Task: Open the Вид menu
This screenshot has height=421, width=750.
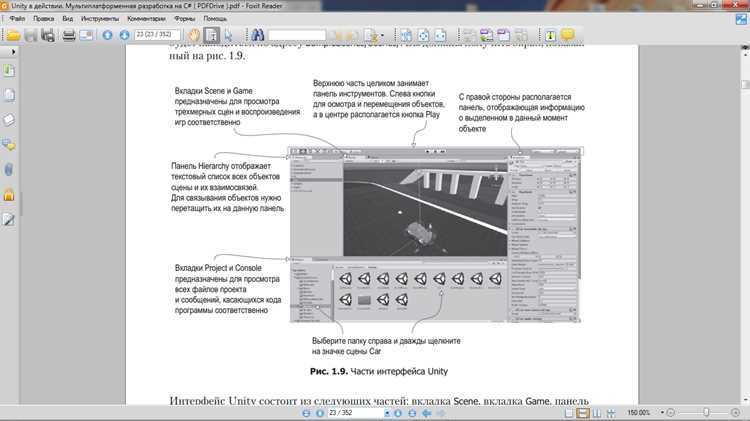Action: click(67, 19)
